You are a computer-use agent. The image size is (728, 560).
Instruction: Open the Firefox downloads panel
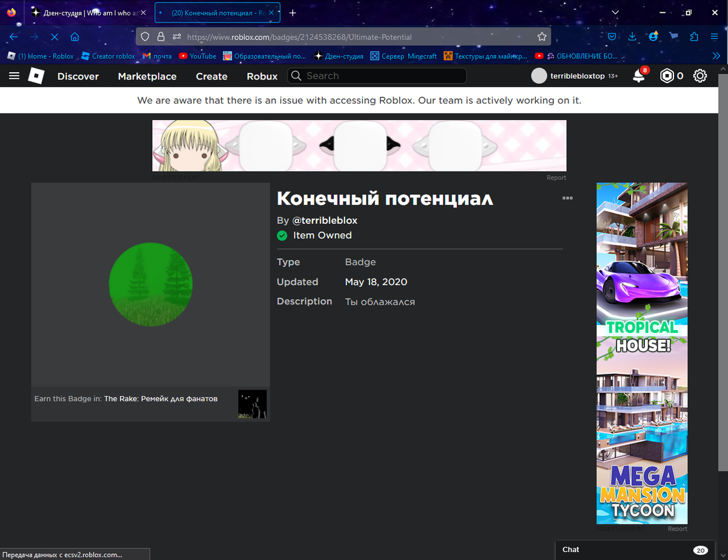(x=632, y=37)
